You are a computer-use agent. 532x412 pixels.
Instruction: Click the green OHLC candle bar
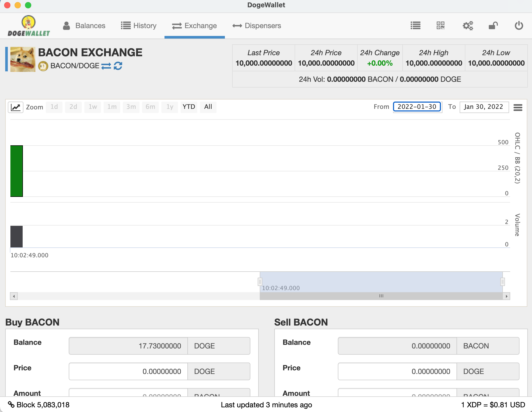(17, 171)
